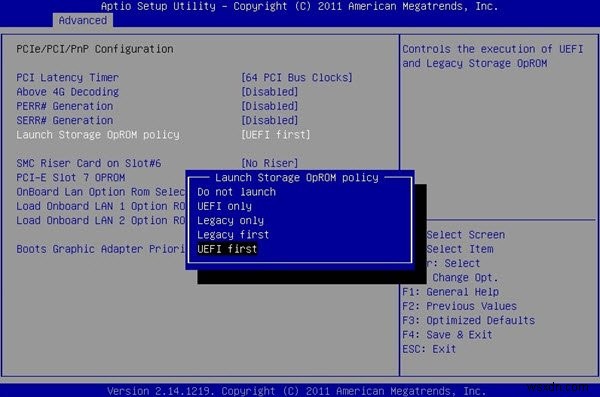Screen dimensions: 600x397
Task: Click ESC: Exit hint
Action: click(x=429, y=349)
